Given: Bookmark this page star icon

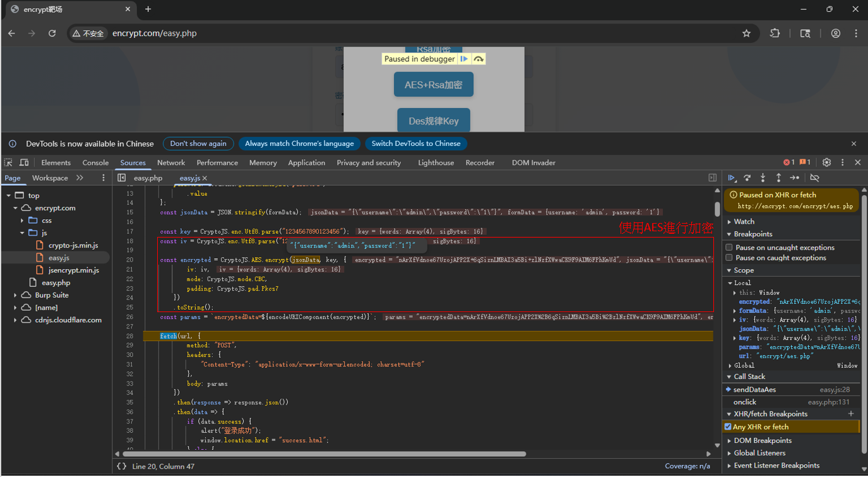Looking at the screenshot, I should [x=746, y=33].
